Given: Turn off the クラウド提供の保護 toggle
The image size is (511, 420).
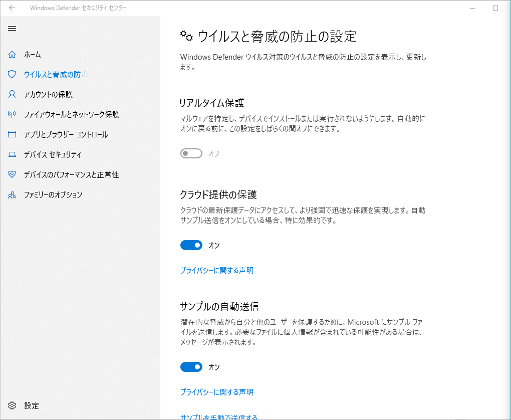Looking at the screenshot, I should pyautogui.click(x=191, y=245).
